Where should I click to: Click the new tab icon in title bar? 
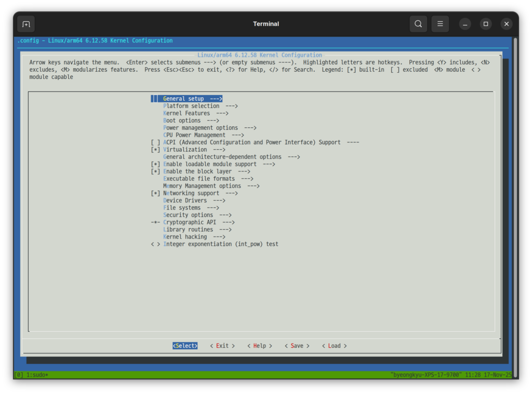[x=26, y=24]
